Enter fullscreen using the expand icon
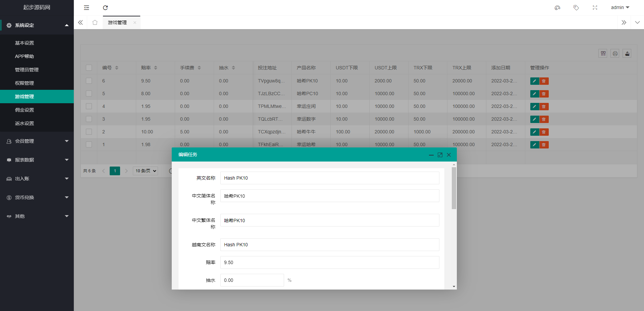Viewport: 644px width, 311px height. pyautogui.click(x=595, y=8)
